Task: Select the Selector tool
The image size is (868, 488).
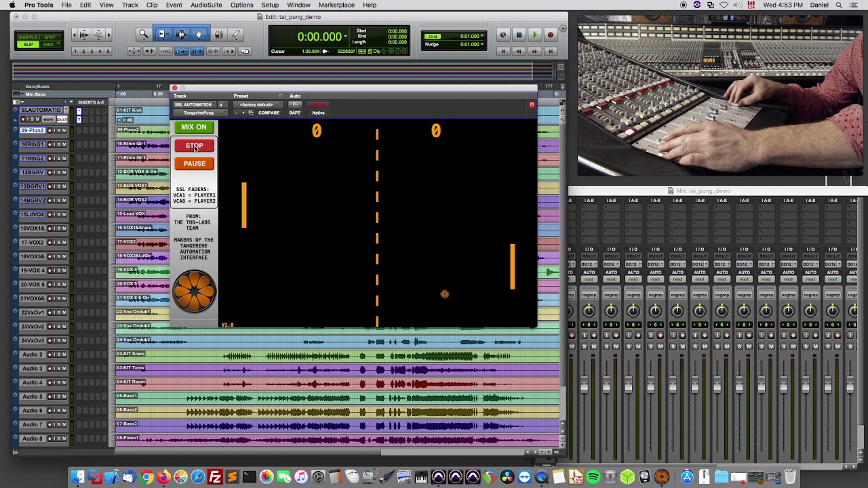Action: click(x=180, y=34)
